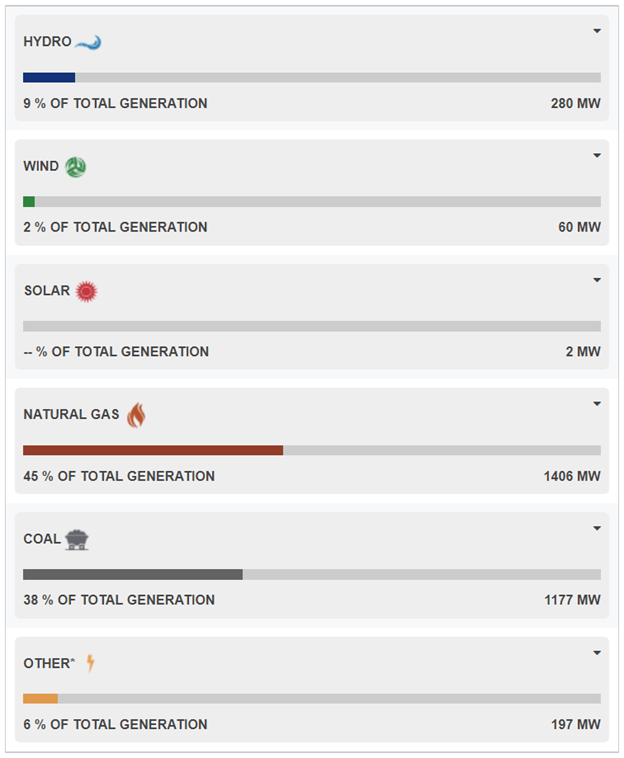The width and height of the screenshot is (624, 758).
Task: Expand the Wind panel arrow
Action: tap(597, 156)
